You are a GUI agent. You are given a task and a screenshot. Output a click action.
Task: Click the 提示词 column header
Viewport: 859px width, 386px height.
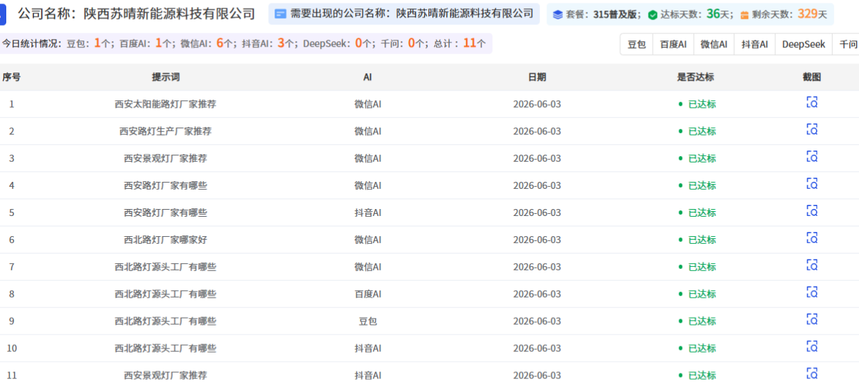[x=165, y=77]
